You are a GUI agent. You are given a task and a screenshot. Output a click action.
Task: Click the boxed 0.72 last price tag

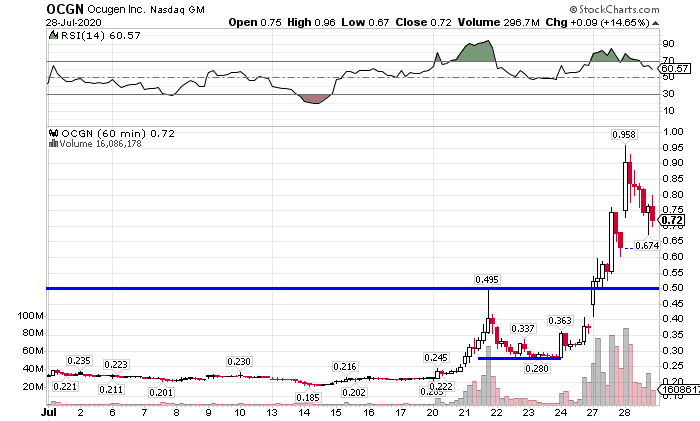tap(672, 220)
